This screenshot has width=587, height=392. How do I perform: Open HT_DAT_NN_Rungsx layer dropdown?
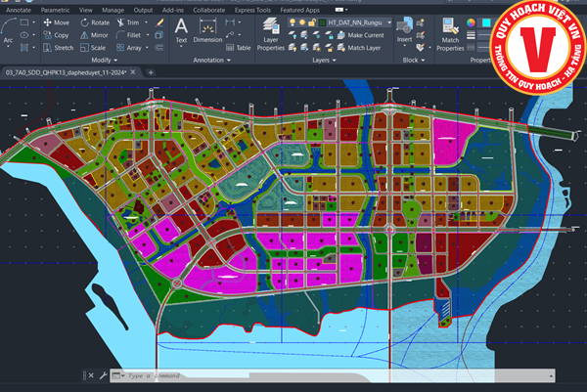click(x=389, y=22)
